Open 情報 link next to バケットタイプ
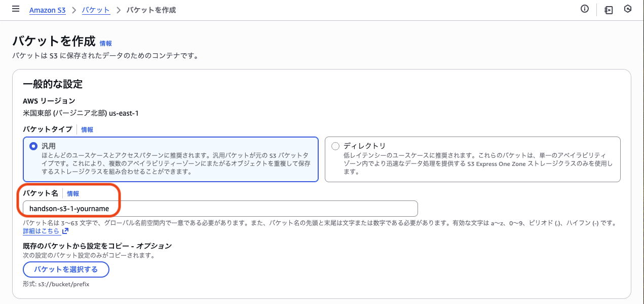The image size is (644, 304). coord(87,130)
